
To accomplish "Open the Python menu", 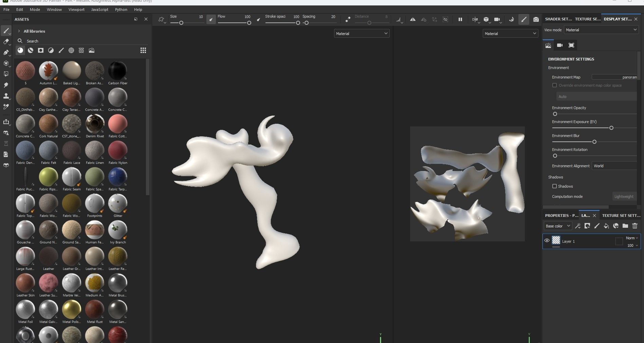I will tap(121, 10).
